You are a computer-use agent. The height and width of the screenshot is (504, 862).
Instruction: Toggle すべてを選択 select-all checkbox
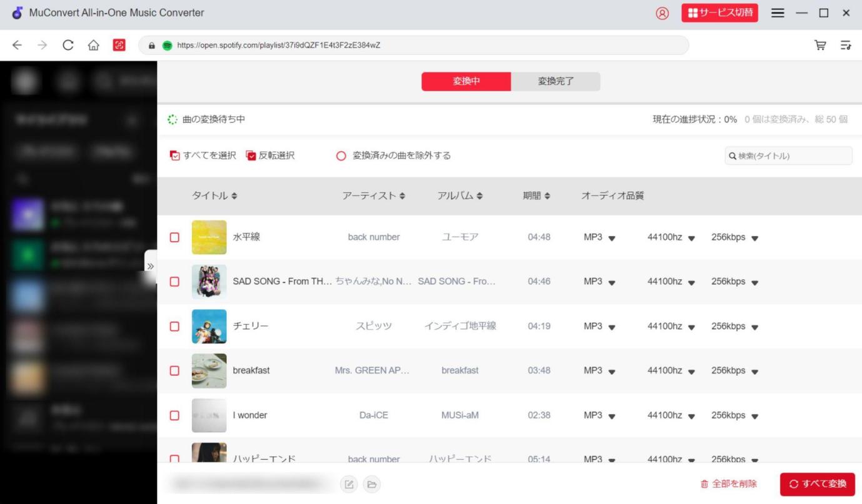[x=175, y=156]
